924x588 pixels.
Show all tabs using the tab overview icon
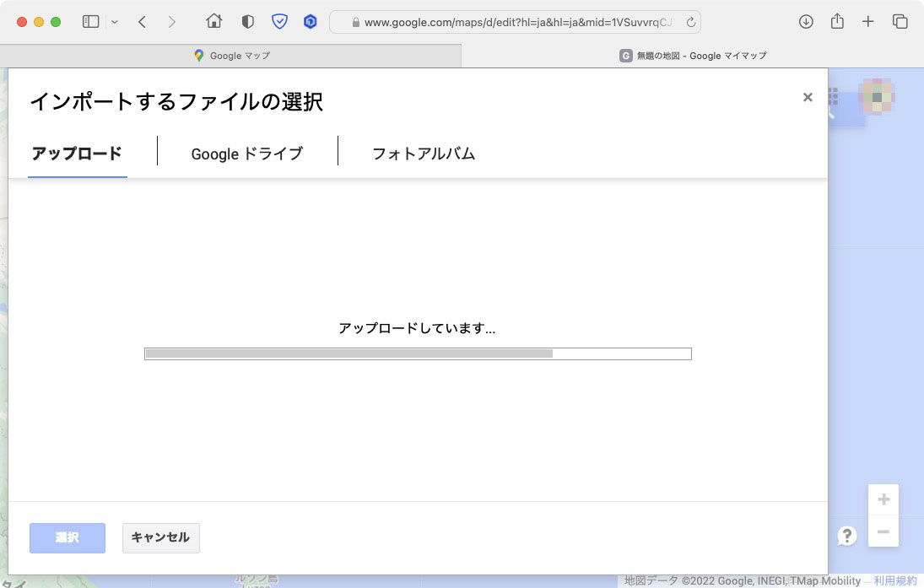click(x=901, y=21)
